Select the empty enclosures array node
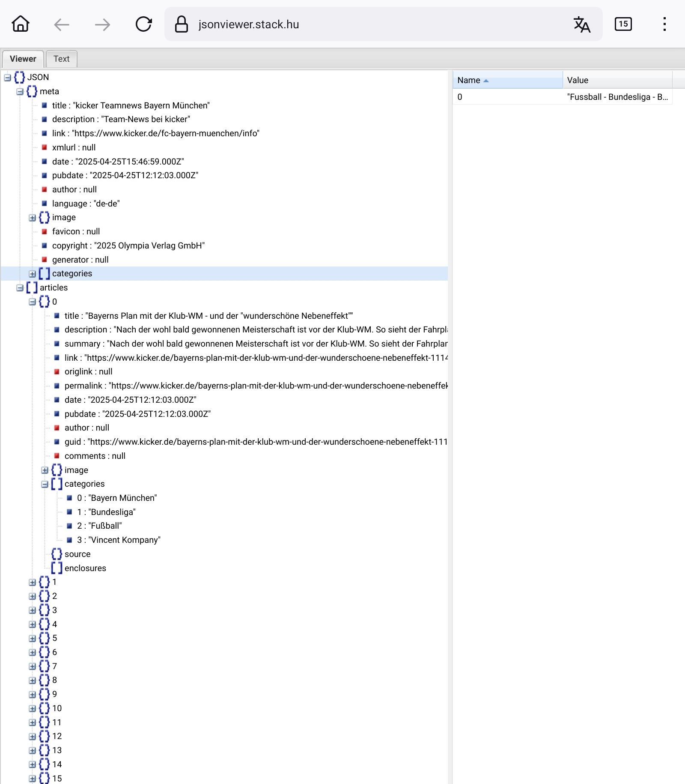The width and height of the screenshot is (685, 784). (x=85, y=568)
